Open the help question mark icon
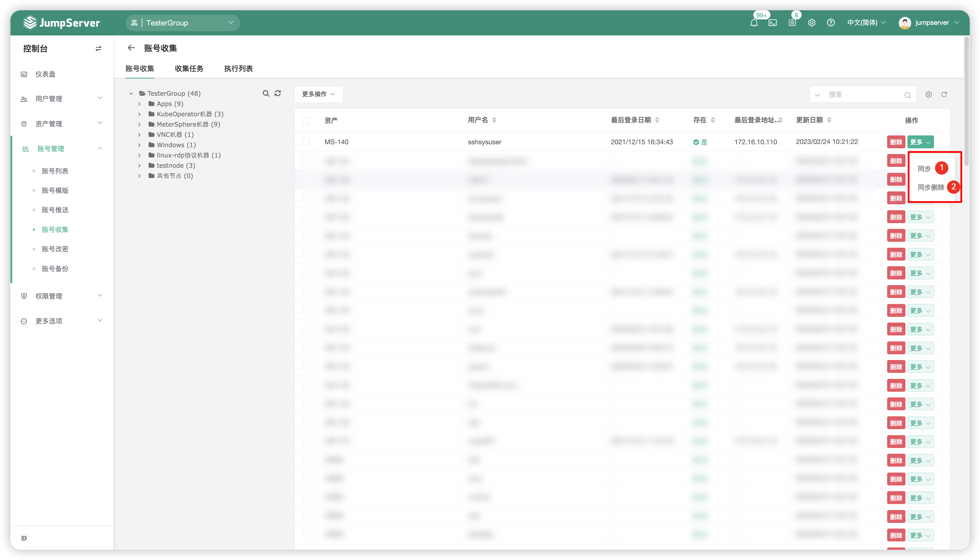This screenshot has height=560, width=980. click(831, 23)
